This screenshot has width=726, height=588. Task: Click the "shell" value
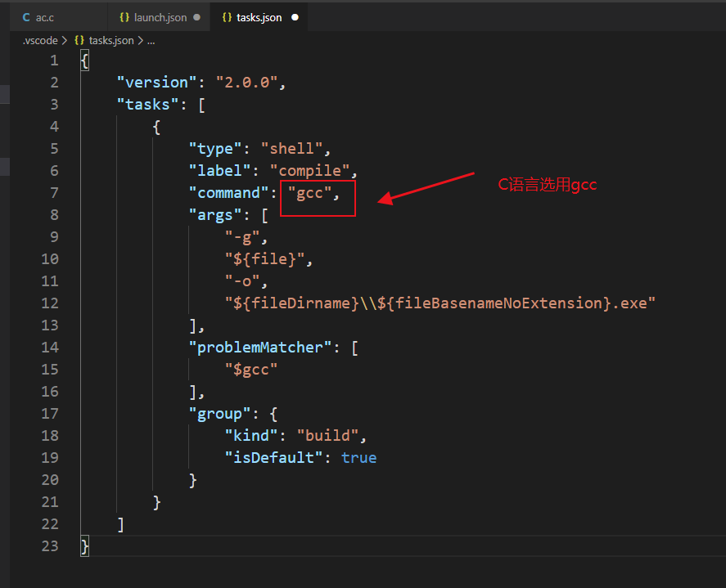tap(292, 149)
